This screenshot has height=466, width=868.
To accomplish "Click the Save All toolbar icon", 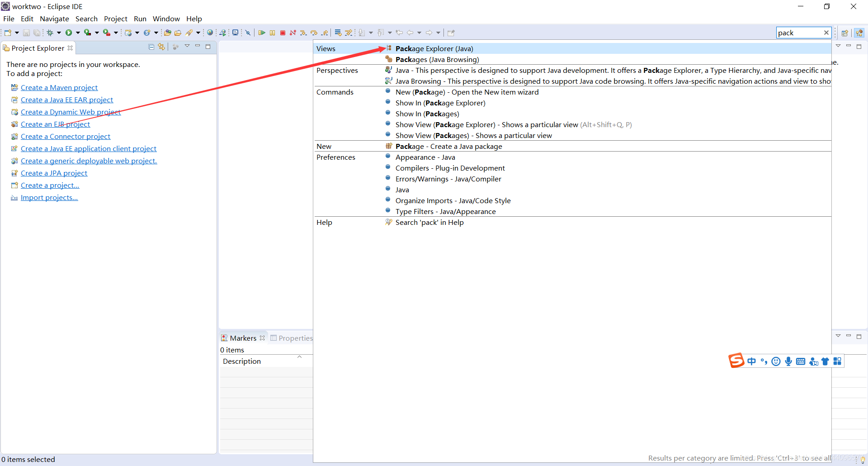I will (37, 33).
